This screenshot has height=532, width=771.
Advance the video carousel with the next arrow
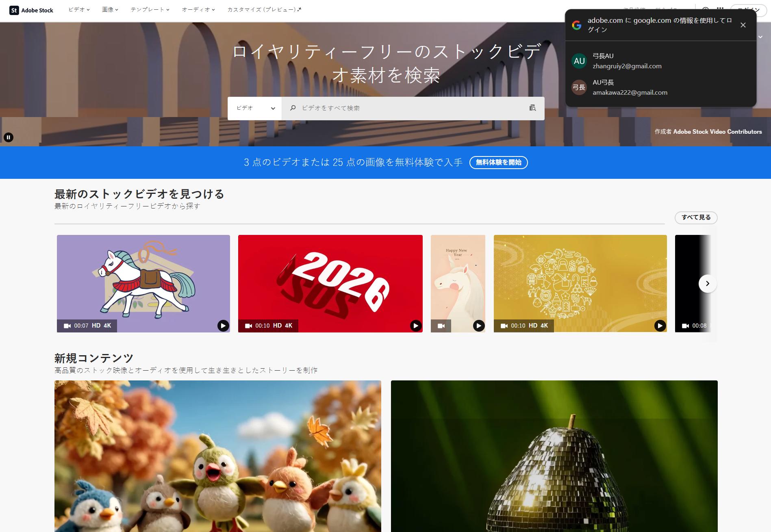tap(707, 284)
